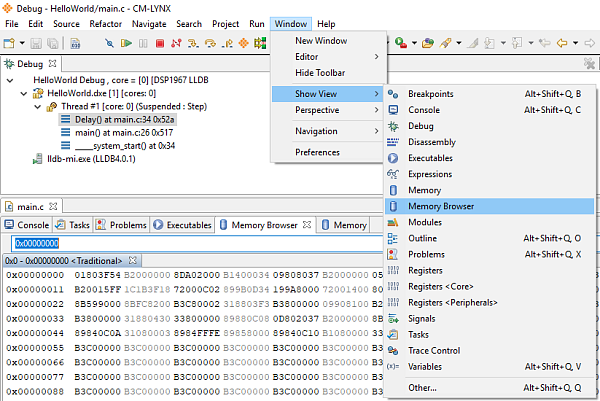This screenshot has width=600, height=401.
Task: Expand the Editor submenu
Action: click(329, 57)
